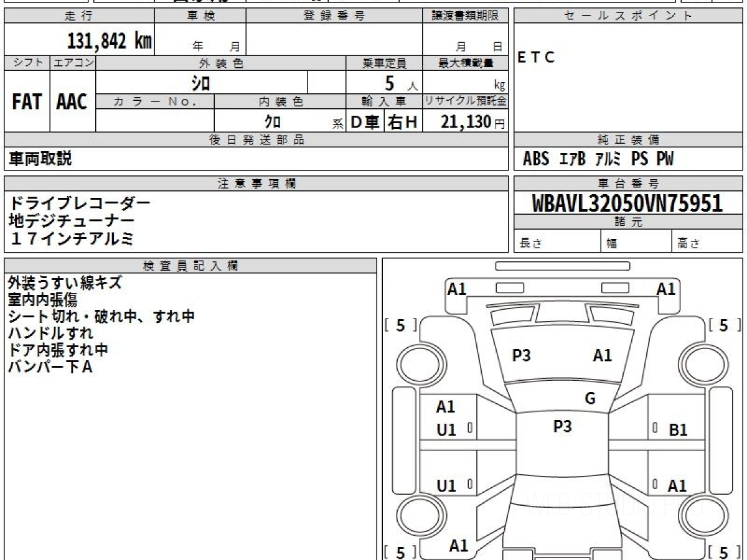Click the バンパー下A inspector note
747x560 pixels.
(50, 367)
